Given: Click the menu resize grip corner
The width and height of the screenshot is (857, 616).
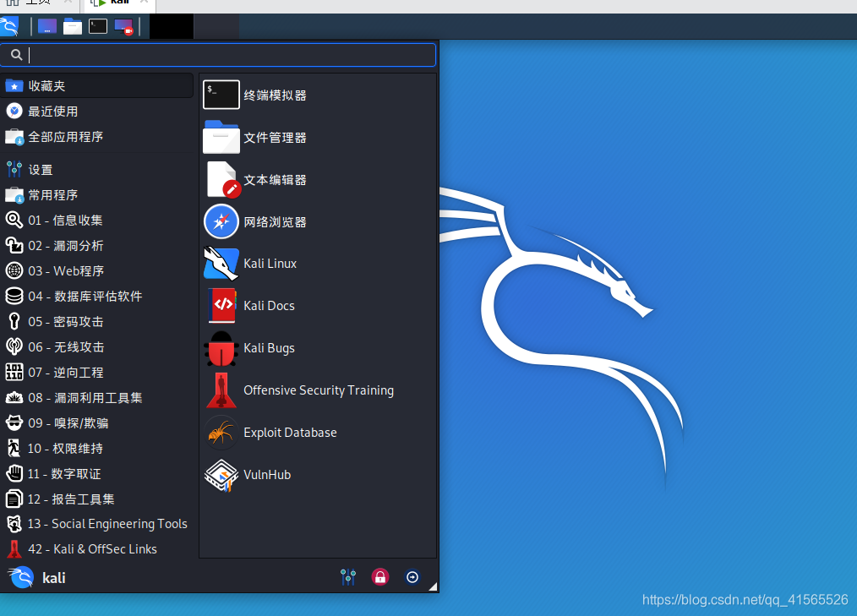Looking at the screenshot, I should click(x=433, y=586).
